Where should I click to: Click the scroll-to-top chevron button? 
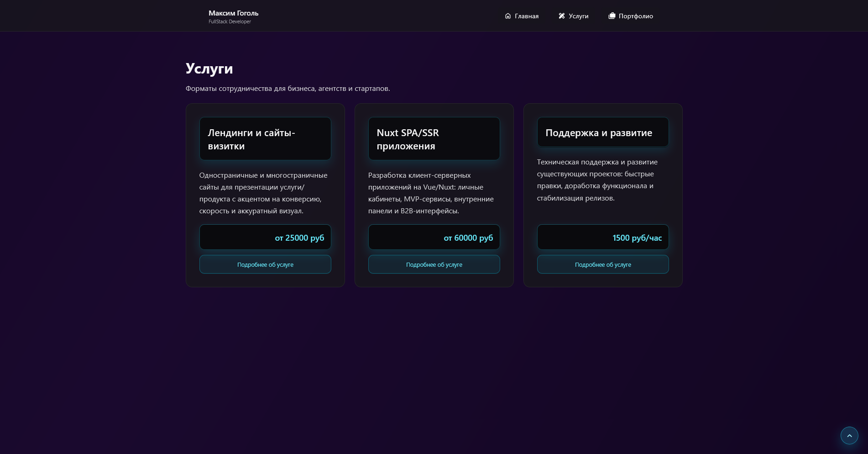849,436
